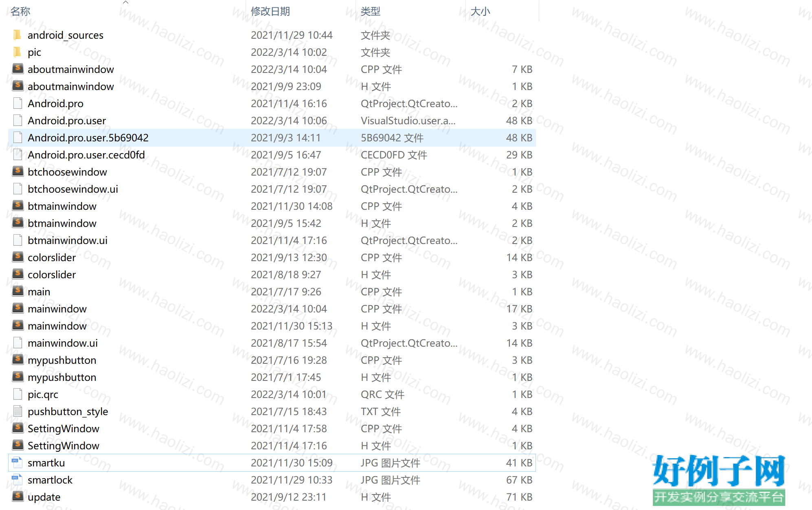This screenshot has width=812, height=510.
Task: Click the 71 KB size cell
Action: (519, 497)
